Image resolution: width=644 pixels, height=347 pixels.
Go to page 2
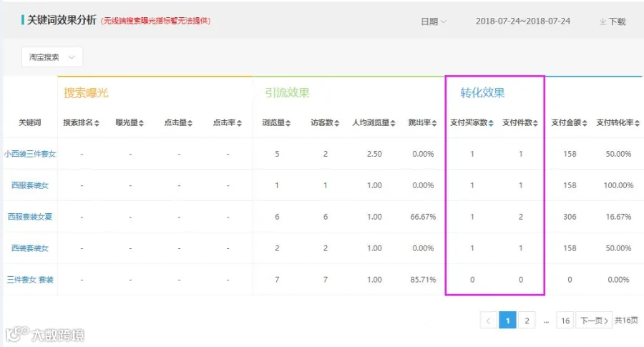point(527,321)
